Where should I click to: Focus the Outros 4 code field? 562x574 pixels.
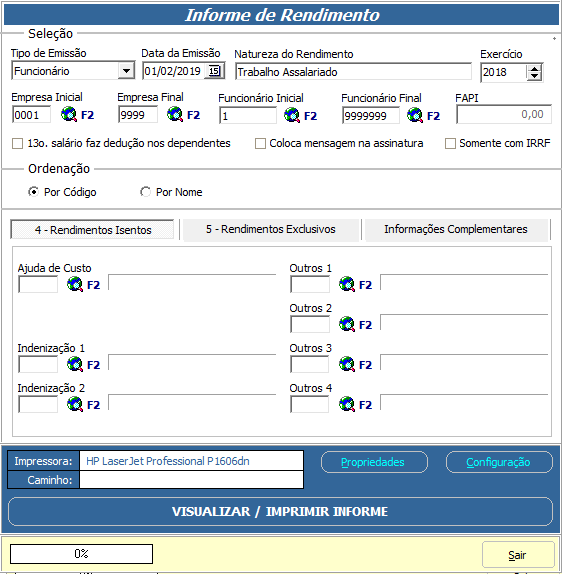click(310, 404)
